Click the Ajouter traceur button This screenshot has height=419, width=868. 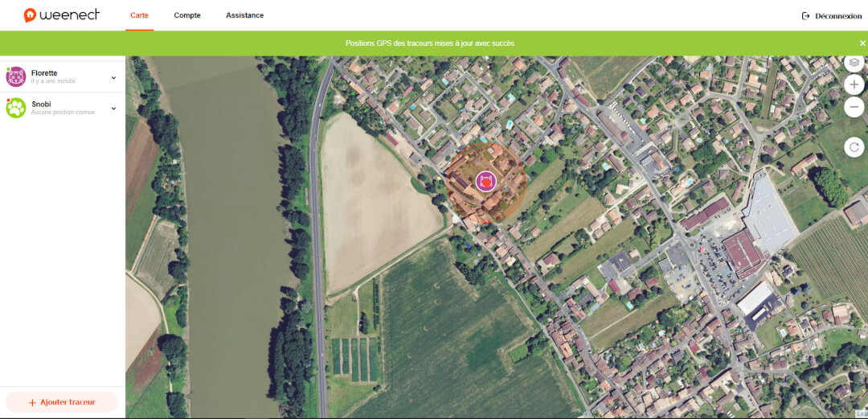(62, 402)
